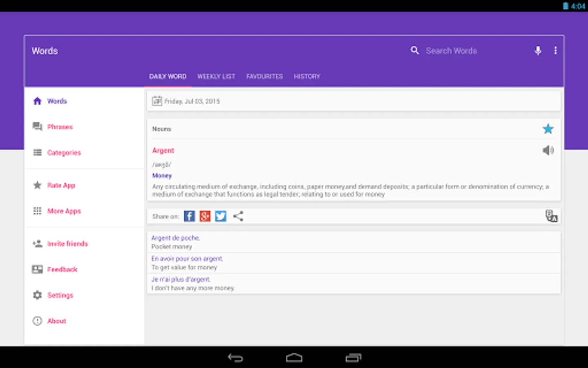Click the add-person Invite friends icon
This screenshot has height=368, width=588.
(37, 244)
